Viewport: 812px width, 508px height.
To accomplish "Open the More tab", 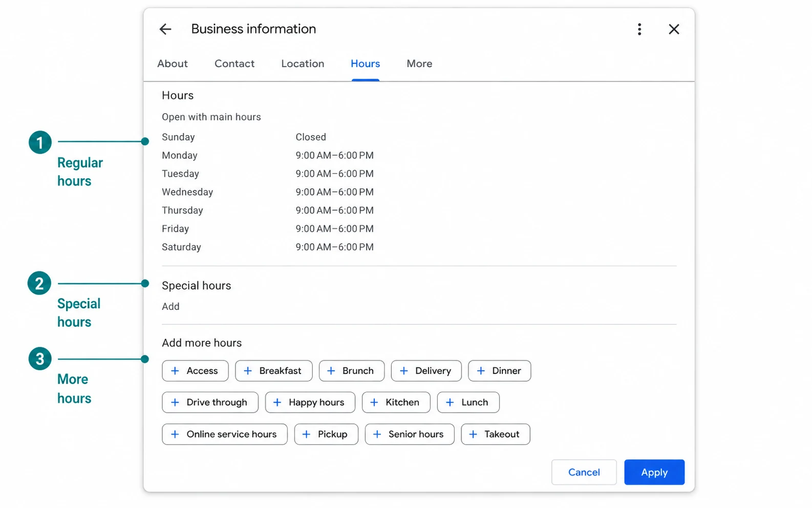I will pos(419,63).
